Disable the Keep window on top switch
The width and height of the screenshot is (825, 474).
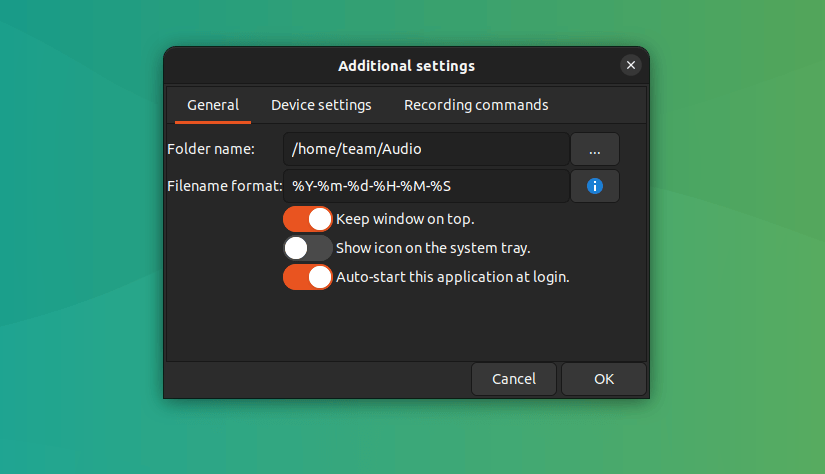(x=308, y=219)
